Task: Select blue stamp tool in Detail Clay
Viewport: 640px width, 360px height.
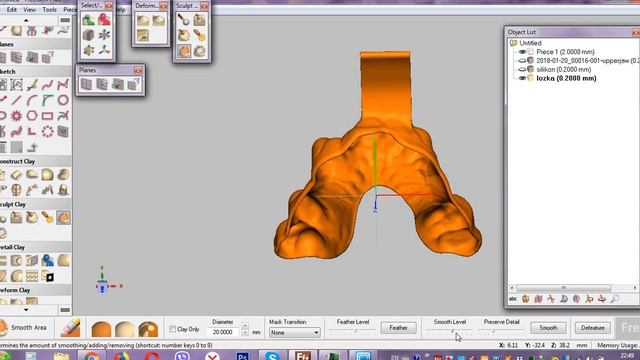Action: 47,260
